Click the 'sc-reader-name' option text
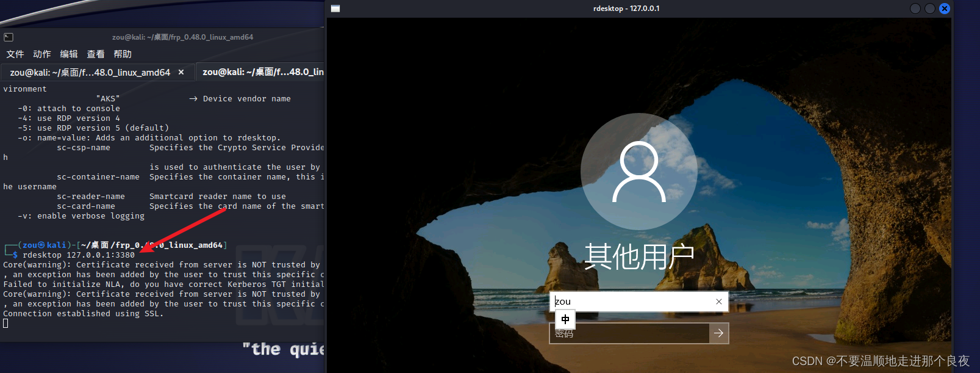Screen dimensions: 980x373 [x=91, y=197]
